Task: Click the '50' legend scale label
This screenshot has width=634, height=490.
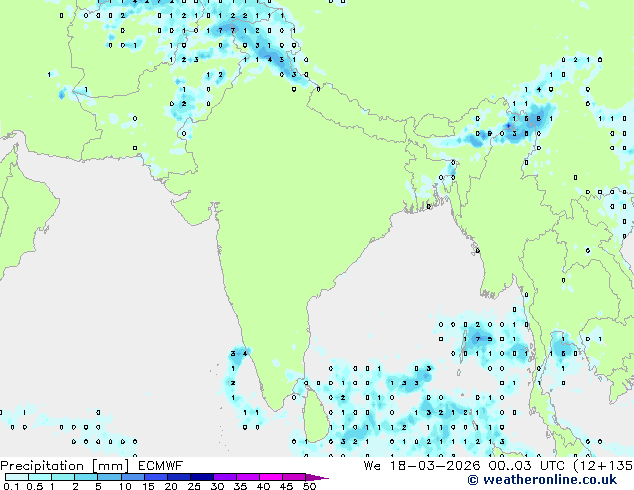Action: coord(310,486)
